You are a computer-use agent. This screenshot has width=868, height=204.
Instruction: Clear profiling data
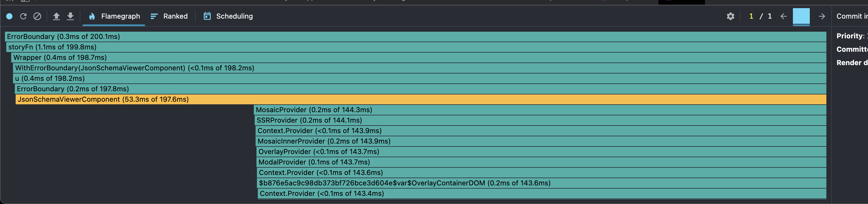click(37, 16)
